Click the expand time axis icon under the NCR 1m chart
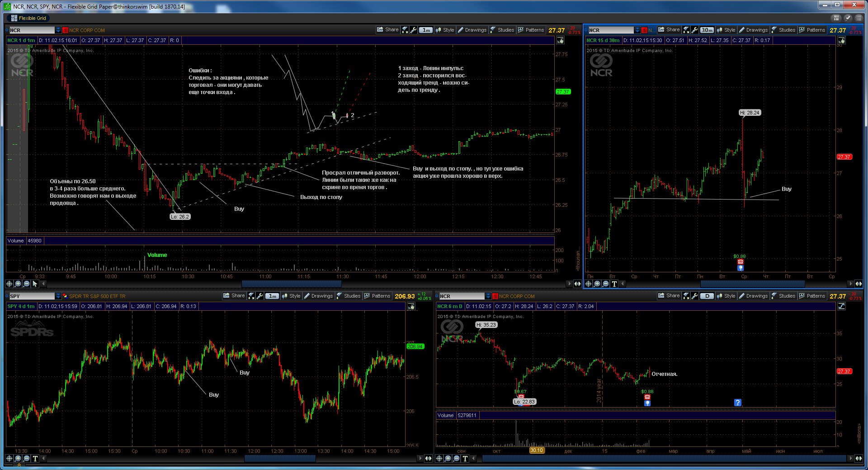This screenshot has height=470, width=868. pyautogui.click(x=577, y=284)
